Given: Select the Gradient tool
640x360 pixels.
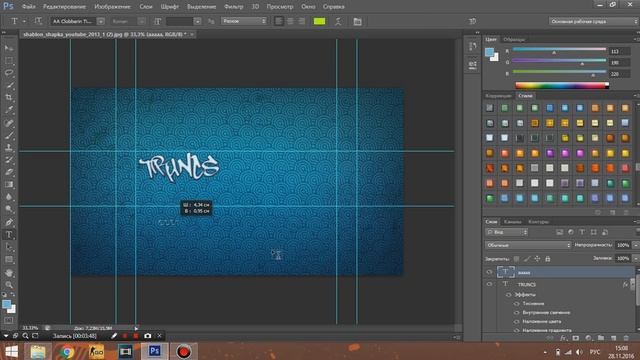Looking at the screenshot, I should point(9,185).
